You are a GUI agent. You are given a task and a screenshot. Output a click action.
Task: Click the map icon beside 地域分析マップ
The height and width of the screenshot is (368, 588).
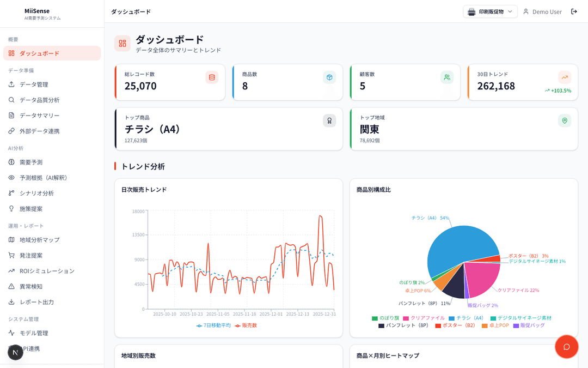point(11,239)
